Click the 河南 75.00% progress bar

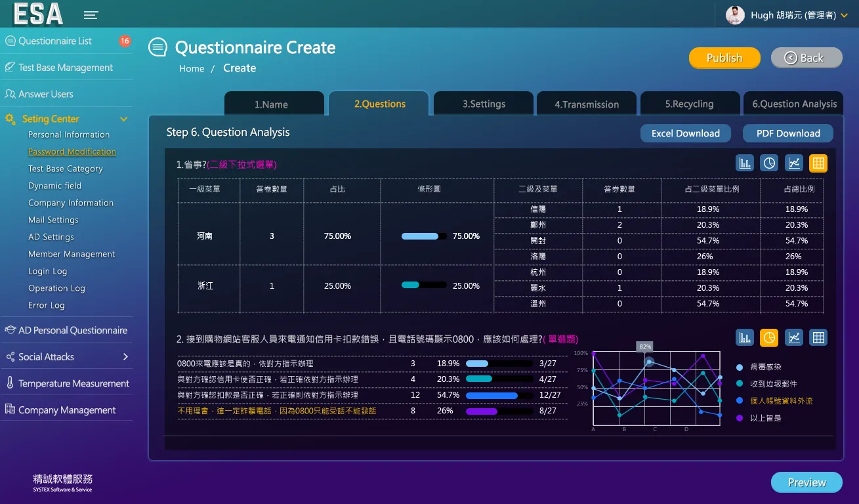pos(424,236)
